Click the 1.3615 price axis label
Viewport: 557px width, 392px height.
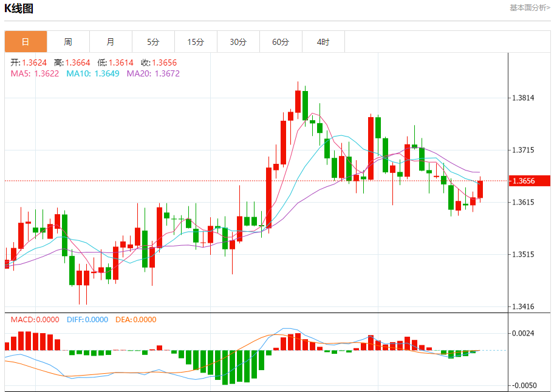pos(523,202)
